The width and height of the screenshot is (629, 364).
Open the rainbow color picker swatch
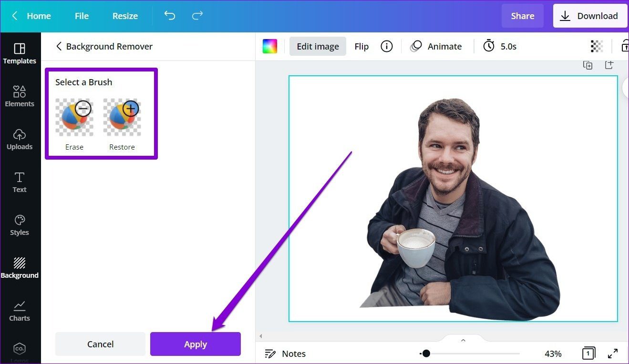click(x=270, y=46)
